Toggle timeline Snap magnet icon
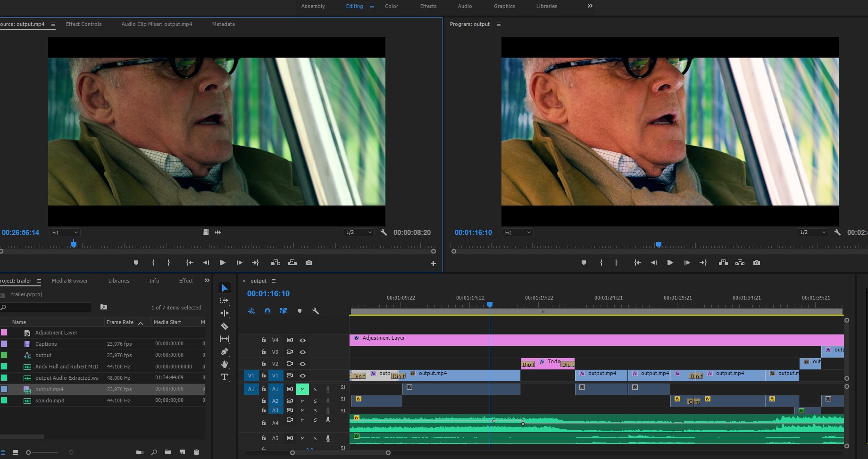 pyautogui.click(x=267, y=311)
